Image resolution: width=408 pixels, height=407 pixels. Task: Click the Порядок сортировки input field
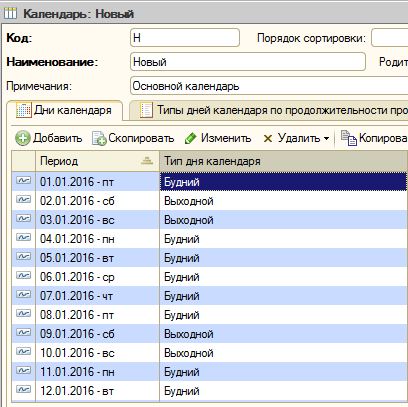pos(390,37)
